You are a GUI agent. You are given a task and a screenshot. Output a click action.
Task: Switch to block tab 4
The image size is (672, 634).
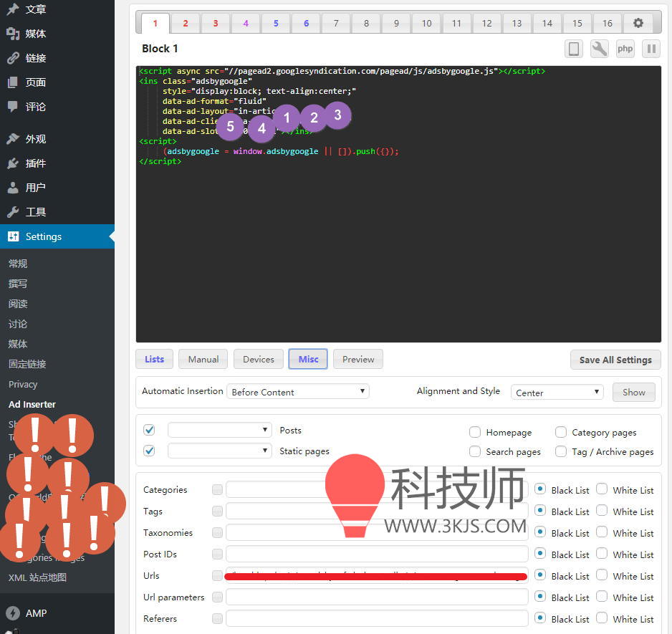246,23
